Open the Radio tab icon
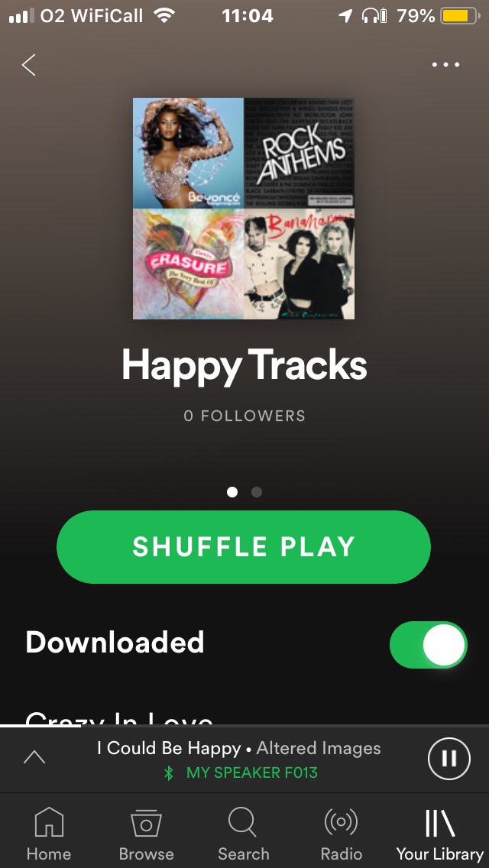Image resolution: width=489 pixels, height=868 pixels. click(x=341, y=822)
